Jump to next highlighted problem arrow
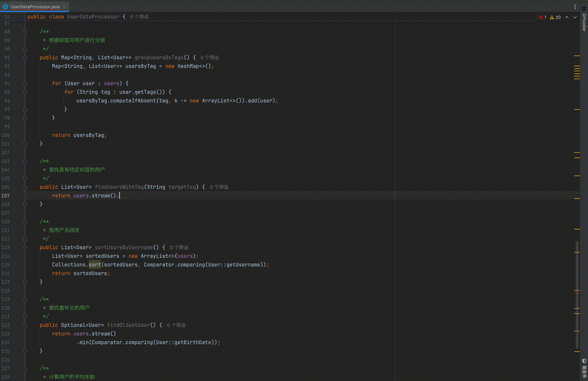Image resolution: width=588 pixels, height=381 pixels. point(575,17)
